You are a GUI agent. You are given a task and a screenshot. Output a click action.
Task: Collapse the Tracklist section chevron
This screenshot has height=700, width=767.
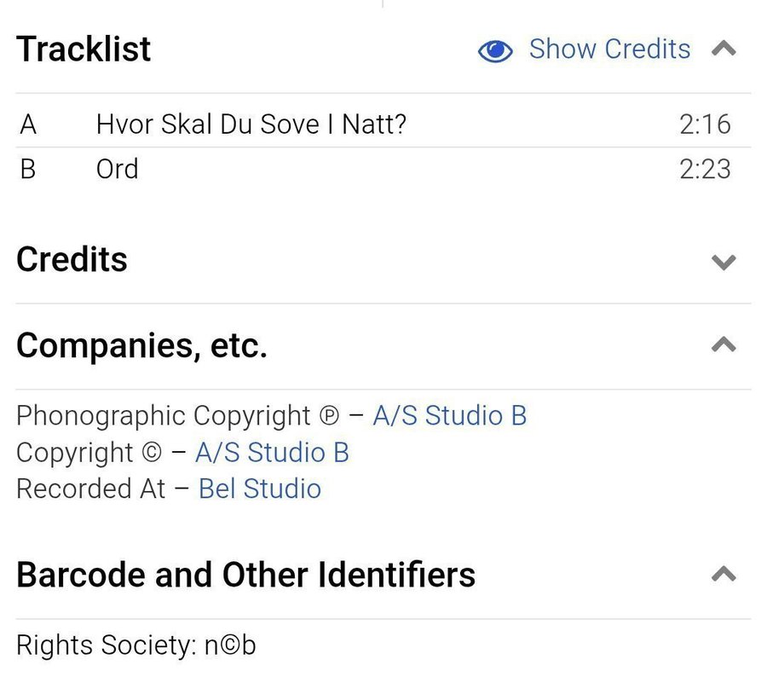click(x=724, y=49)
